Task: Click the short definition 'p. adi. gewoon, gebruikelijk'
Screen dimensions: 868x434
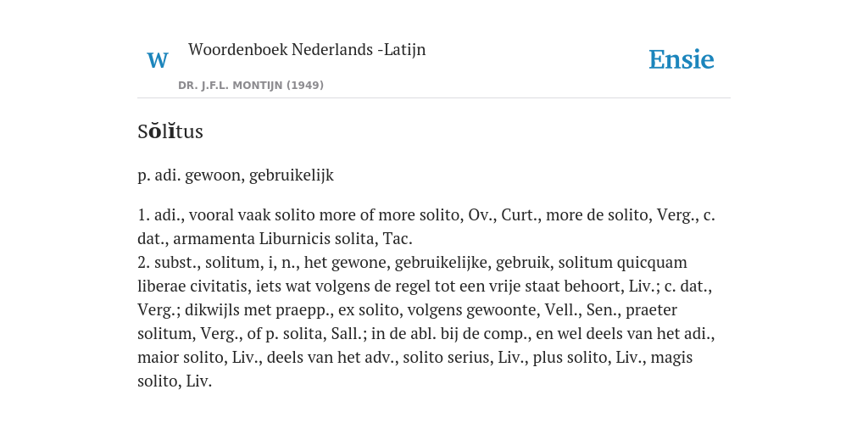Action: point(236,175)
